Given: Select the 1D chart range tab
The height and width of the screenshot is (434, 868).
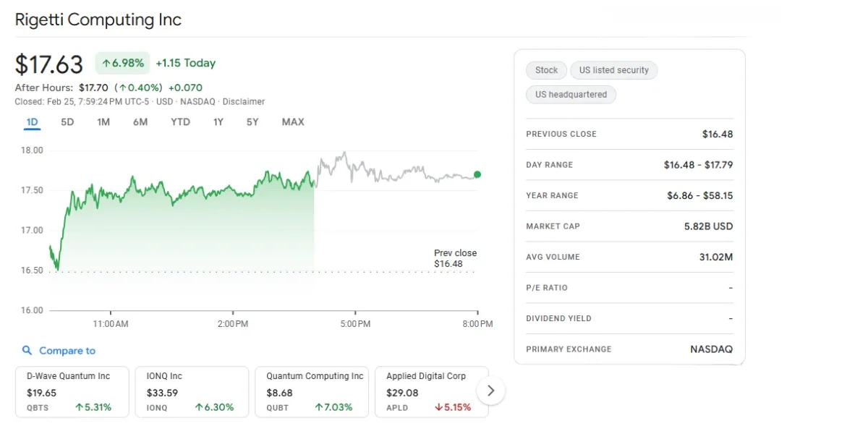Looking at the screenshot, I should point(32,122).
